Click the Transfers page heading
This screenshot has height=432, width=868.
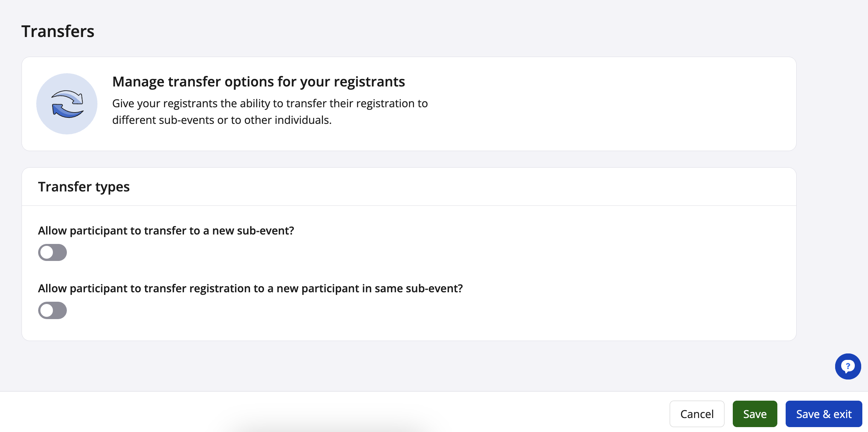(x=58, y=31)
